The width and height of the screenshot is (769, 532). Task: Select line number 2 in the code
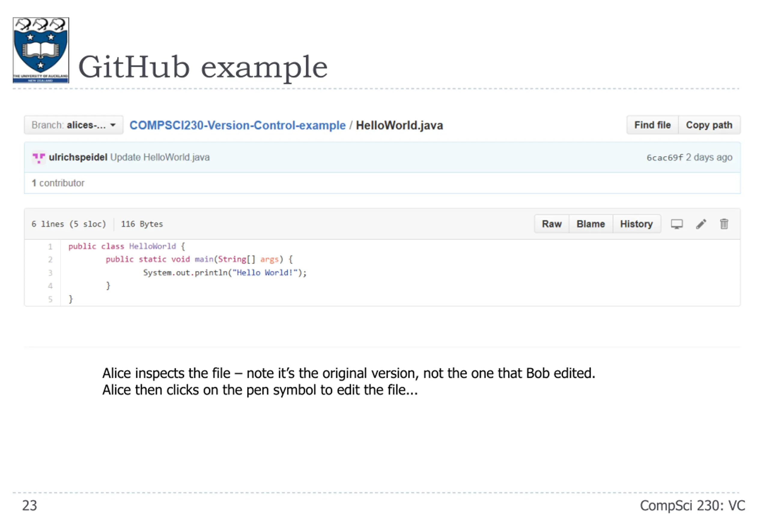coord(50,260)
